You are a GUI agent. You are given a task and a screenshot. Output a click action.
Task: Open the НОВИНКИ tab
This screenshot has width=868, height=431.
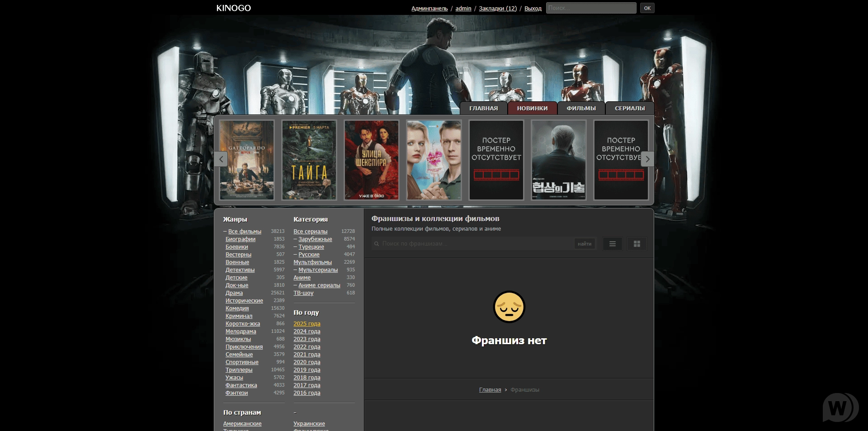[532, 109]
